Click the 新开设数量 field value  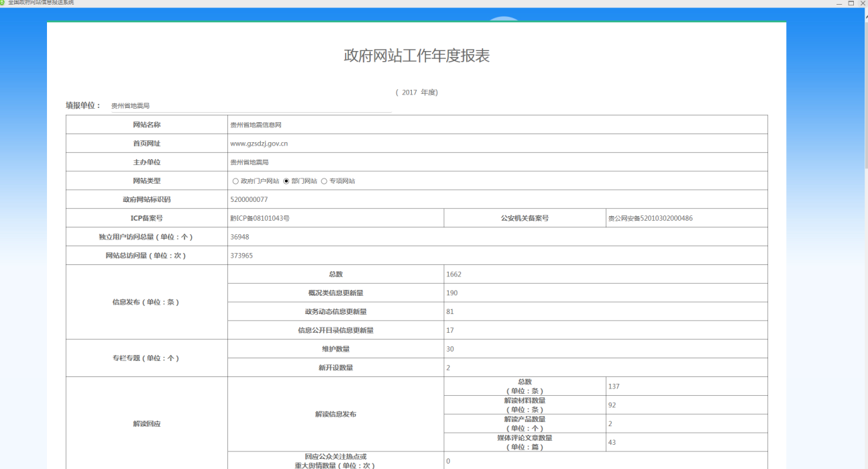click(606, 368)
